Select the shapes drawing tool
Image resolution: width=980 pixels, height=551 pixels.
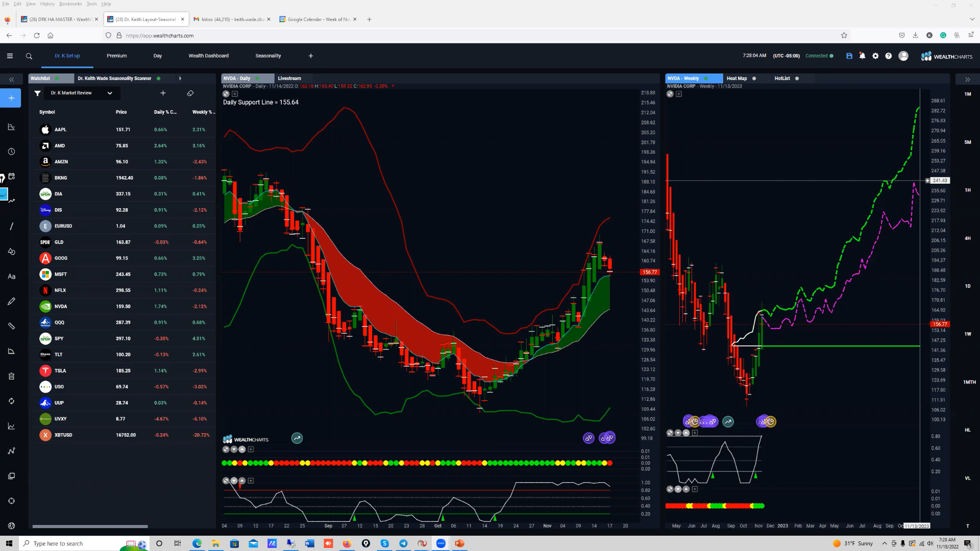(x=11, y=252)
